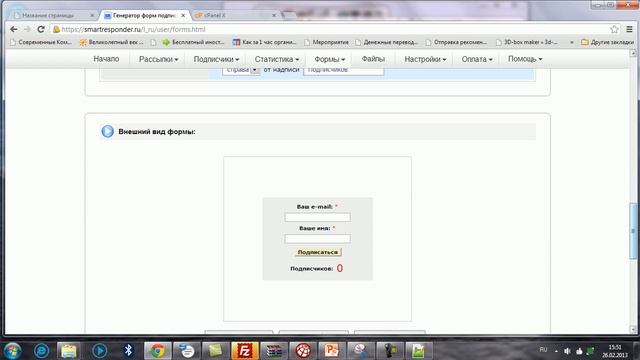Open the Подписчики dropdown menu

point(216,59)
